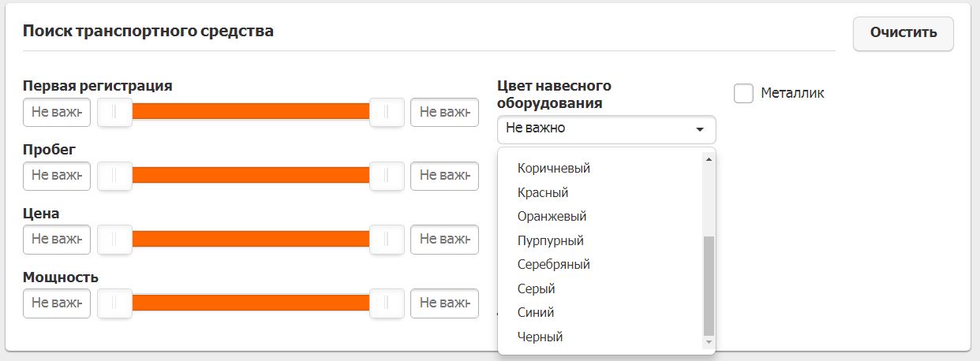Click right slider handle for Пробег
This screenshot has width=980, height=361.
(x=387, y=176)
